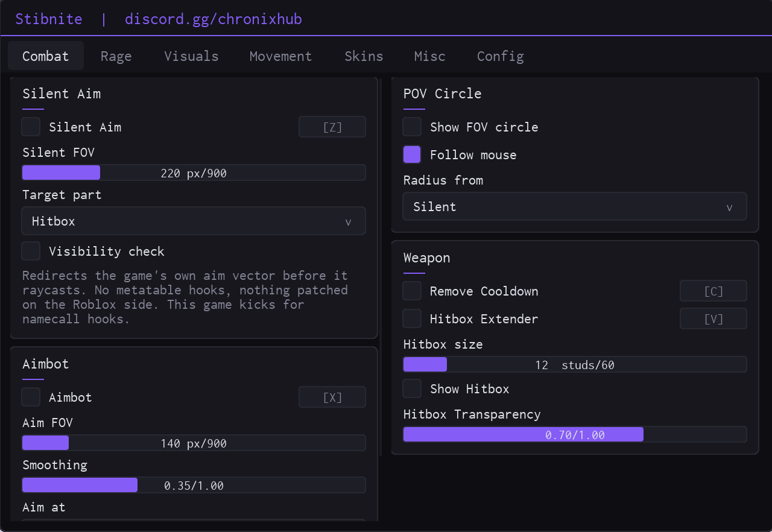This screenshot has height=532, width=772.
Task: Click the Aim FOV slider
Action: [194, 443]
